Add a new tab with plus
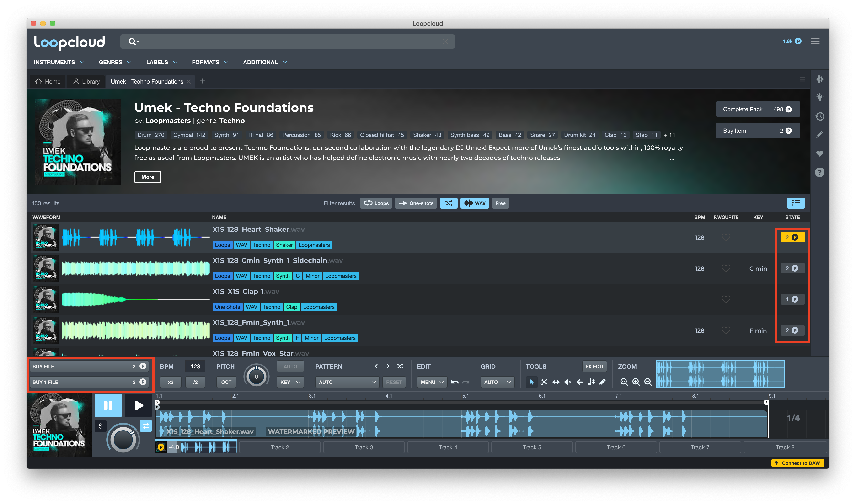Image resolution: width=856 pixels, height=504 pixels. (x=202, y=81)
